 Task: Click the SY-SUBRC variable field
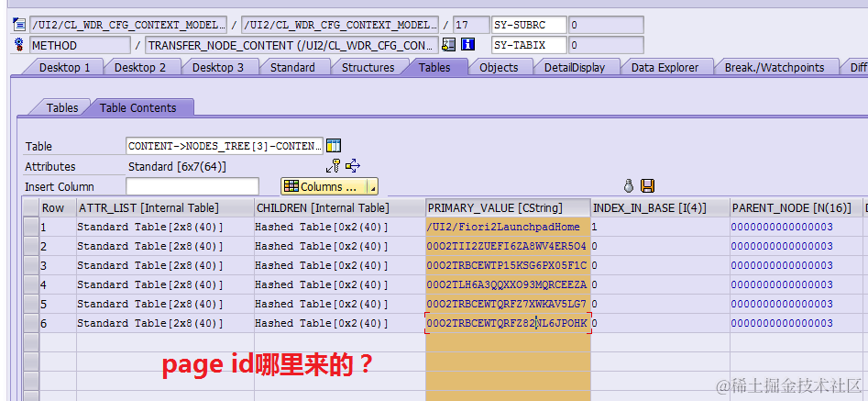[x=529, y=25]
